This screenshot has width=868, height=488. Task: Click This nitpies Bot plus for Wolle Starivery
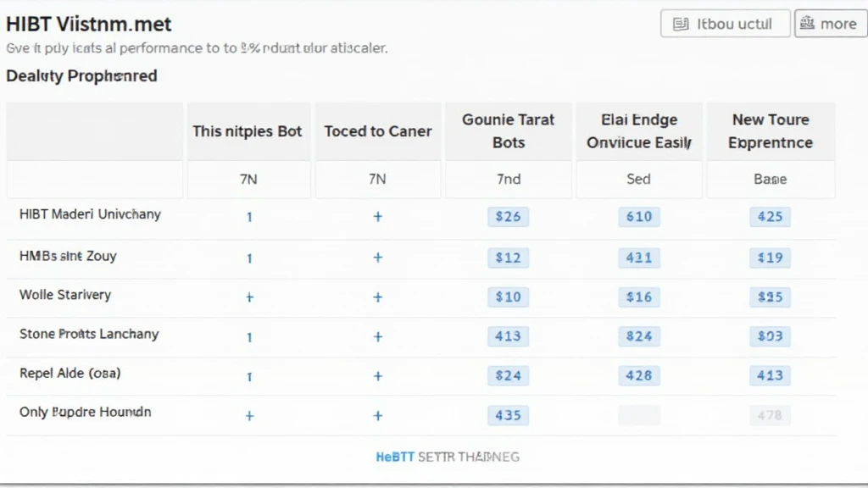coord(249,297)
